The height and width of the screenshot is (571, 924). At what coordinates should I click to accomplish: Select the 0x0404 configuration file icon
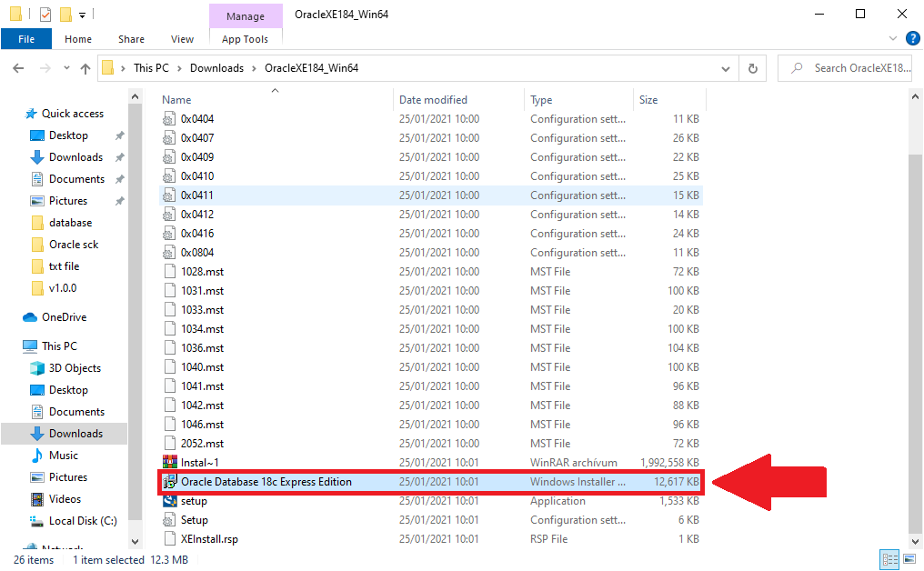[x=169, y=119]
